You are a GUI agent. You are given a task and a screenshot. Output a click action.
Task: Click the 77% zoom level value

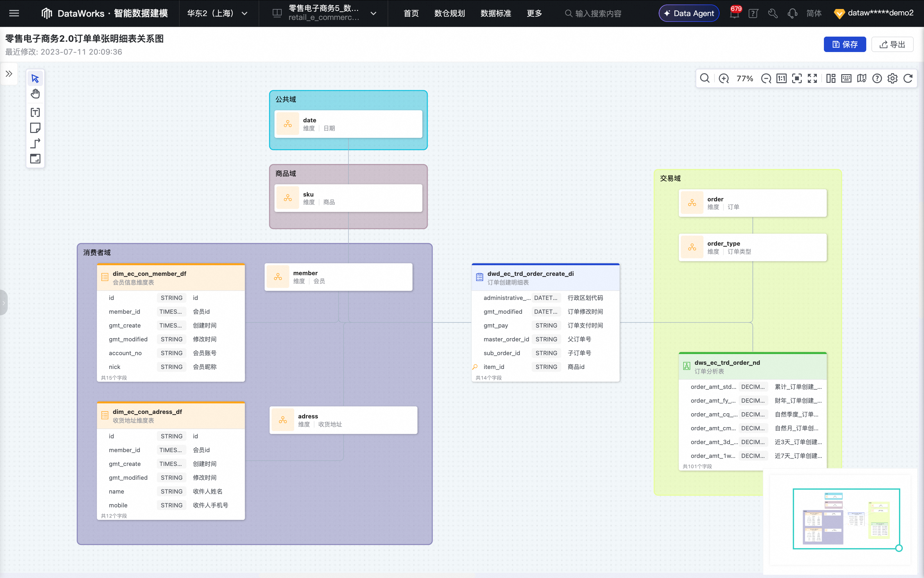point(745,78)
